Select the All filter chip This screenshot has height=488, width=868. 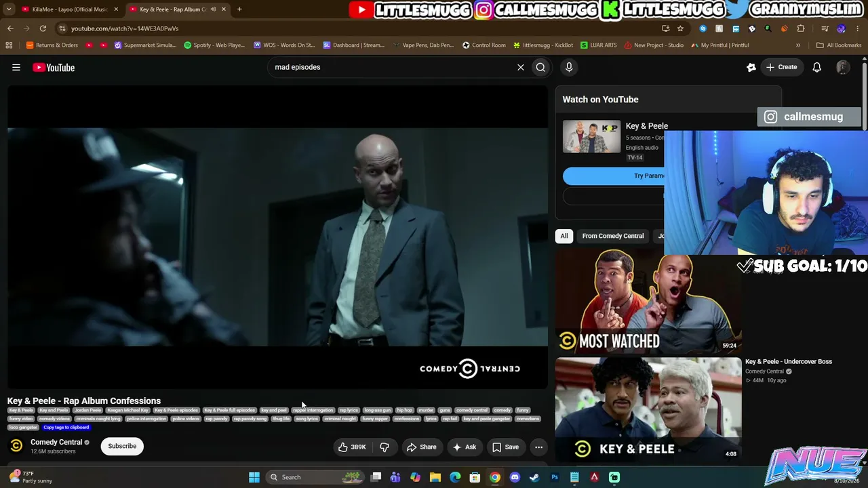[564, 236]
